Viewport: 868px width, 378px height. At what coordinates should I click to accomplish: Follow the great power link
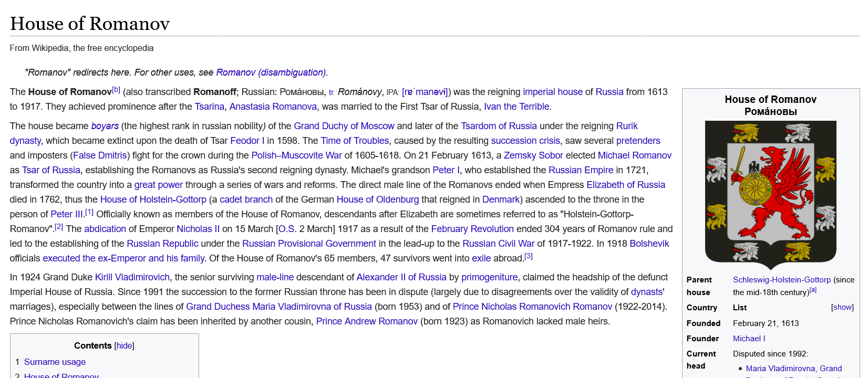(x=159, y=185)
